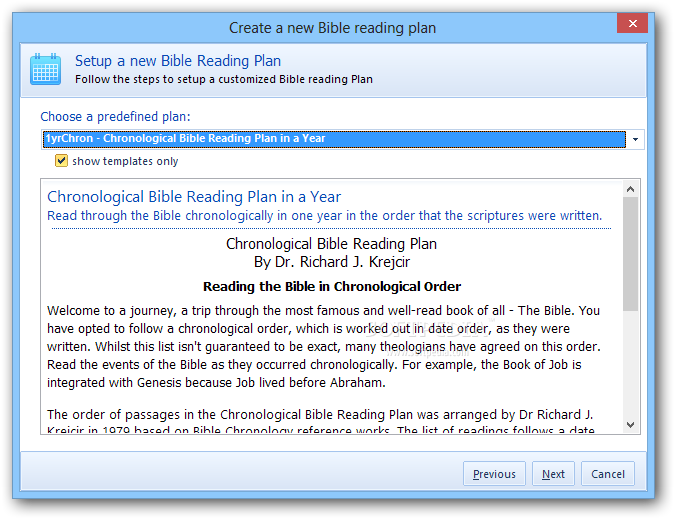Click the blue 'Read through the Bible chronologically' subtitle
The height and width of the screenshot is (519, 675).
pyautogui.click(x=324, y=215)
